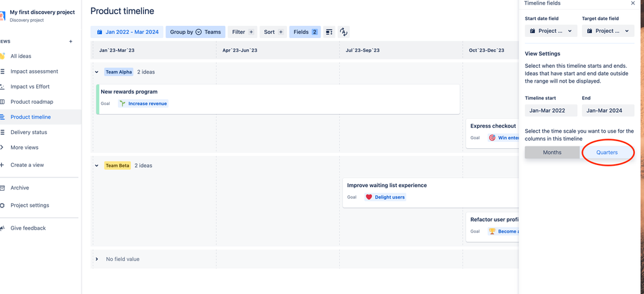Click the calendar icon in the date range button
The image size is (644, 294).
tap(99, 32)
